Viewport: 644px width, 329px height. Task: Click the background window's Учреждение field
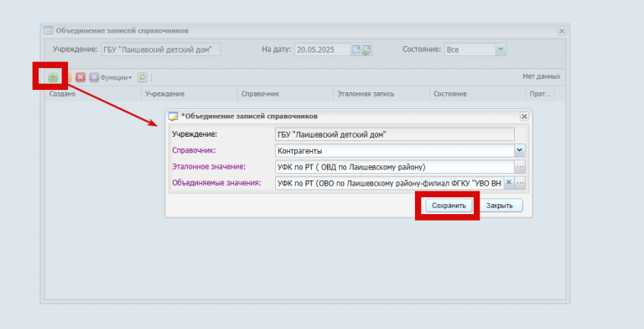pyautogui.click(x=161, y=50)
